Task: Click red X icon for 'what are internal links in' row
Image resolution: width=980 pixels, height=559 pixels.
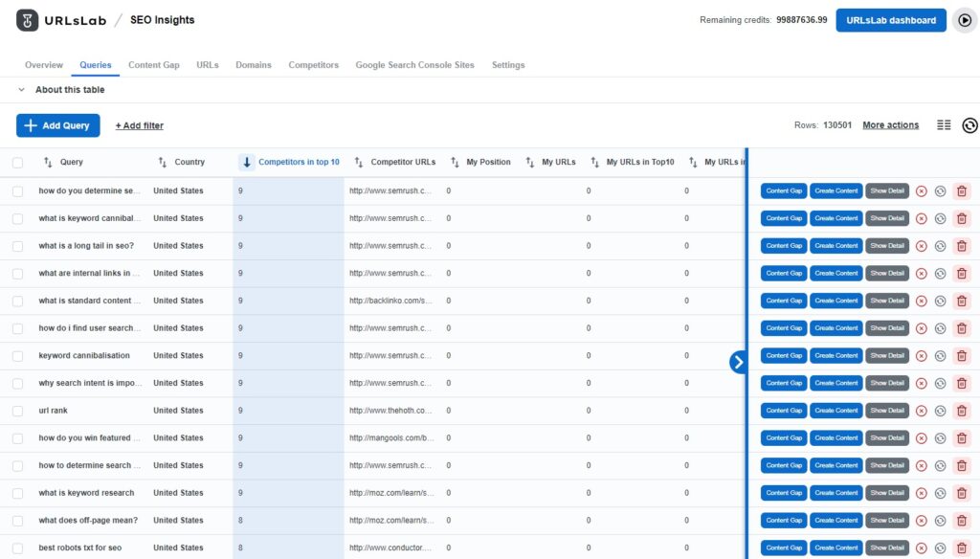Action: click(922, 273)
